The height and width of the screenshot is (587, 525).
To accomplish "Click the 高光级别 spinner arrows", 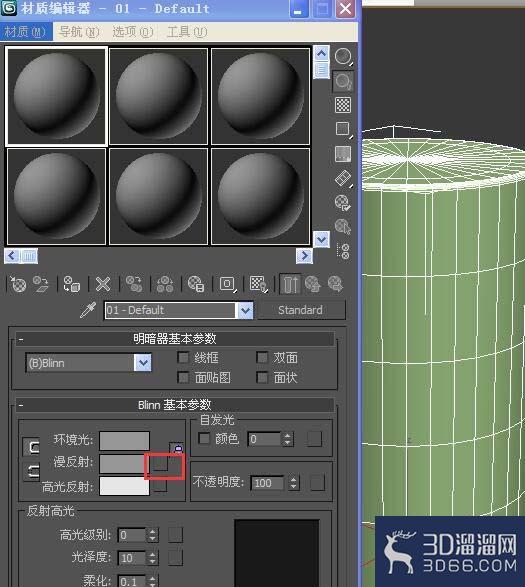I will coord(152,535).
